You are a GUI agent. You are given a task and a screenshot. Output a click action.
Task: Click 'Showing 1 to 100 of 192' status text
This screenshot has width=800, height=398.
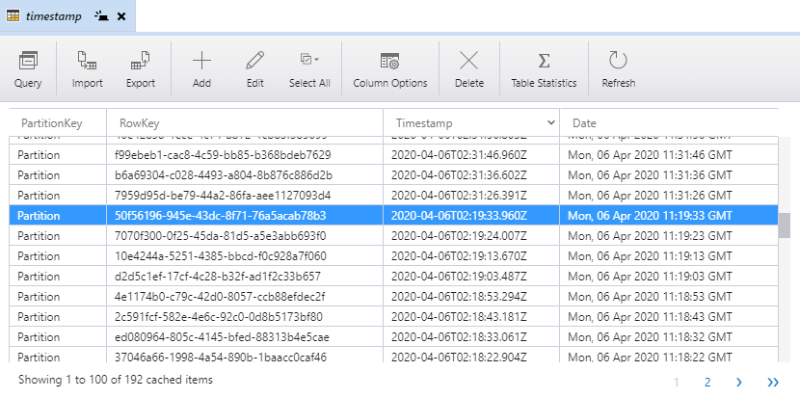[x=115, y=380]
